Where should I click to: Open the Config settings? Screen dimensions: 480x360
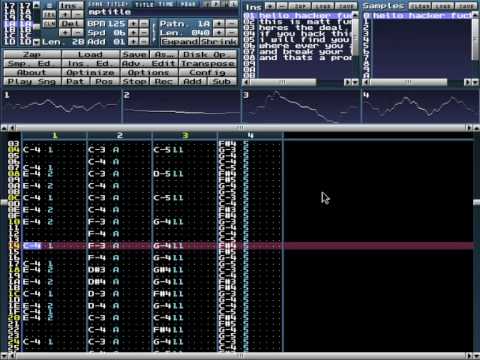[208, 72]
